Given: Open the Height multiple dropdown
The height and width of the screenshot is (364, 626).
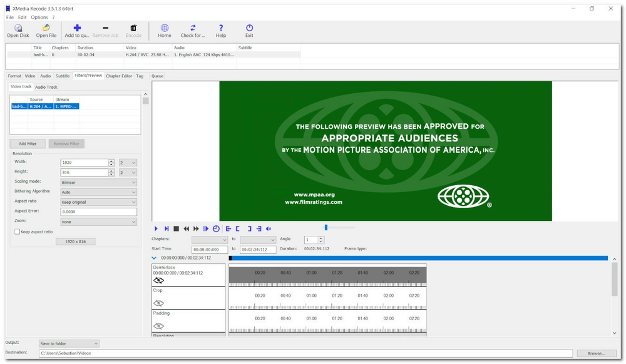Looking at the screenshot, I should click(x=128, y=173).
